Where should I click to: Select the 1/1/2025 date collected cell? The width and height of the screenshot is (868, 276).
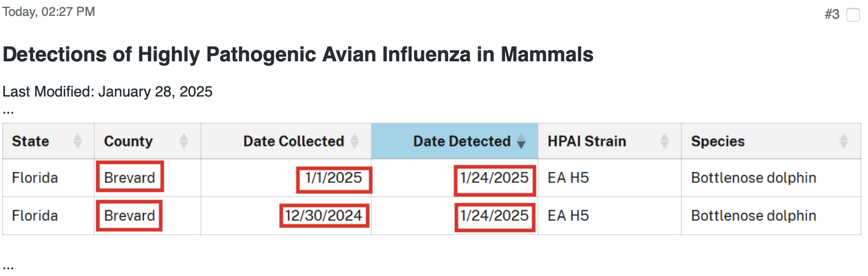[334, 178]
